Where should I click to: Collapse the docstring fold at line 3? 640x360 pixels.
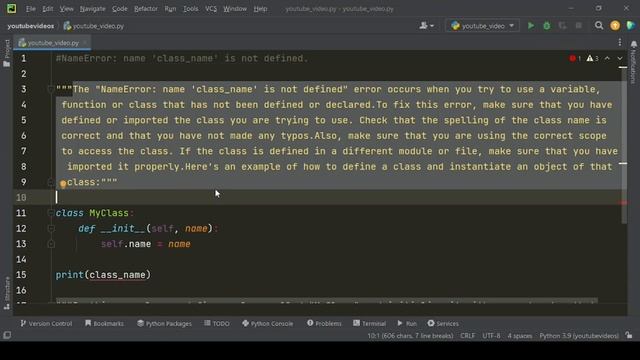51,89
